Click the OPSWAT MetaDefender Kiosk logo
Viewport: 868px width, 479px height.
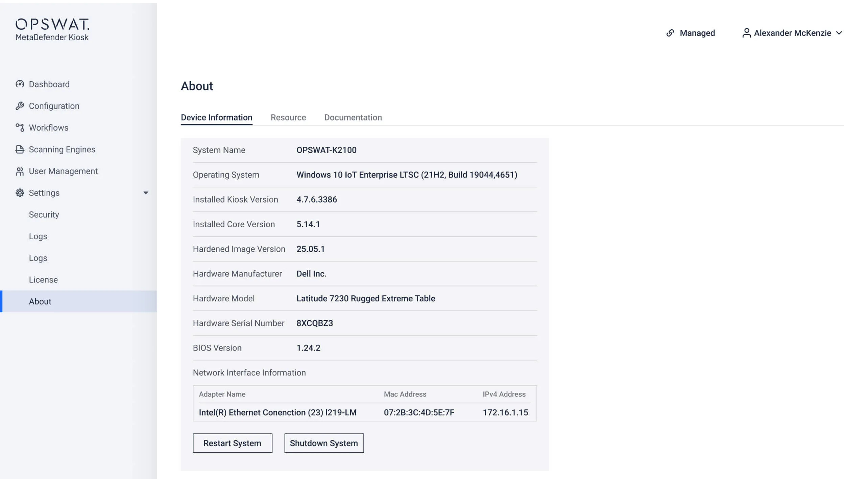(52, 29)
